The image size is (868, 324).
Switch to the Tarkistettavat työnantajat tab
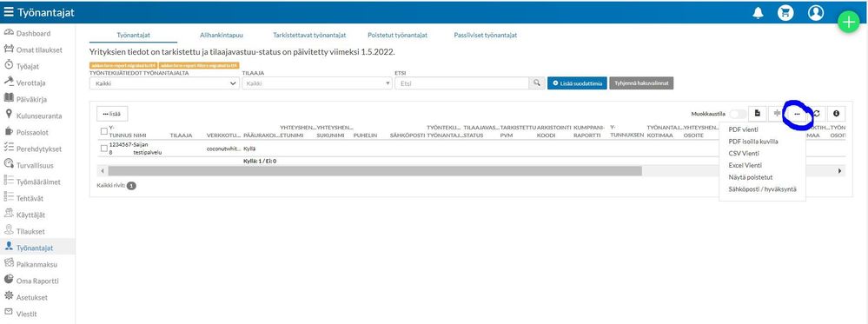309,35
